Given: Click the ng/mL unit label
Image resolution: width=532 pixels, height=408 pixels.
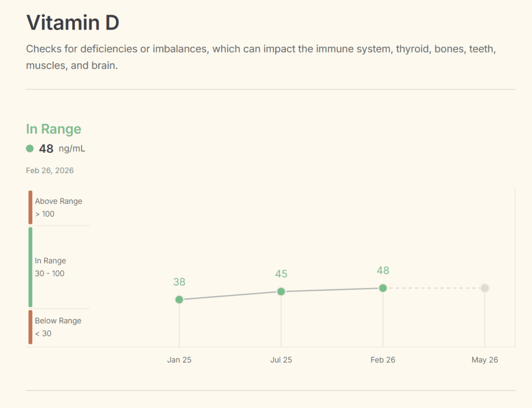Looking at the screenshot, I should tap(72, 149).
